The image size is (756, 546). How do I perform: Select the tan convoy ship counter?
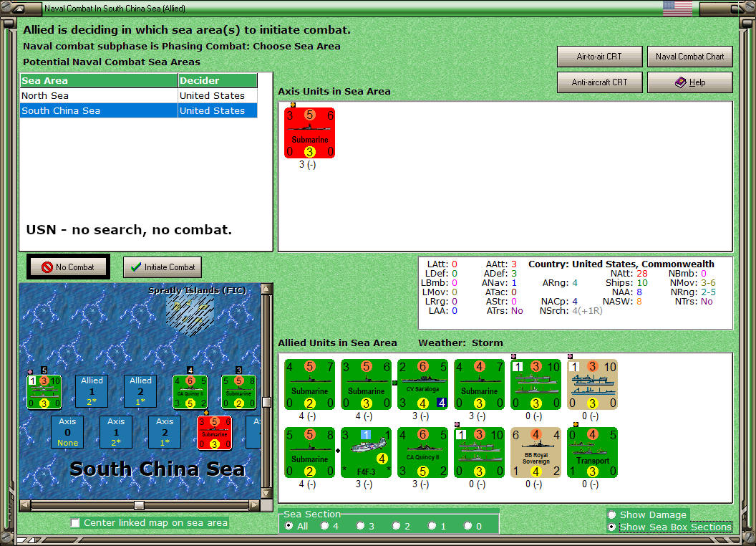click(593, 384)
